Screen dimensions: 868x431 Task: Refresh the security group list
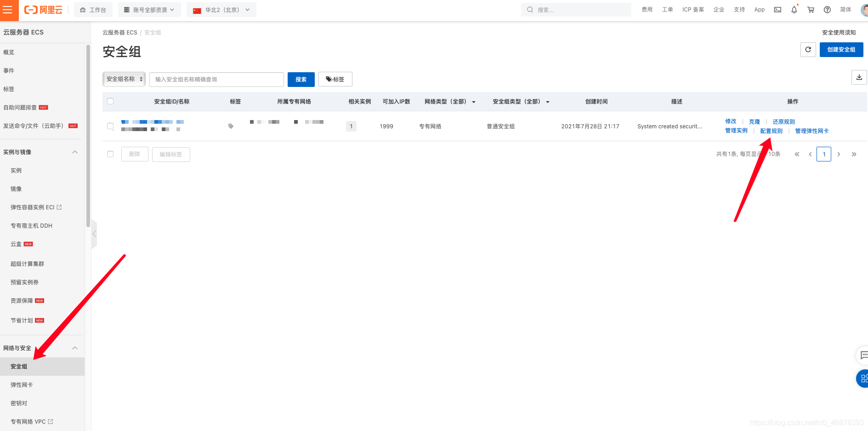pyautogui.click(x=808, y=49)
